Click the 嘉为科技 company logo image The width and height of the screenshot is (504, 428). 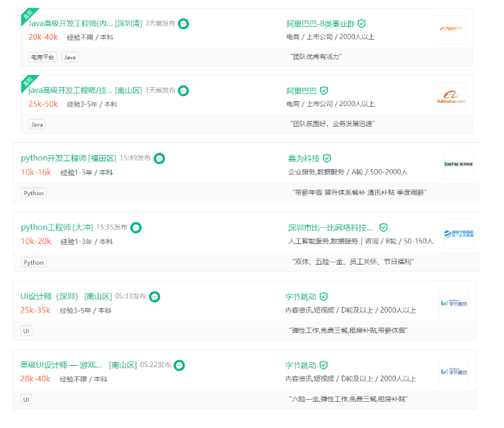(x=458, y=164)
